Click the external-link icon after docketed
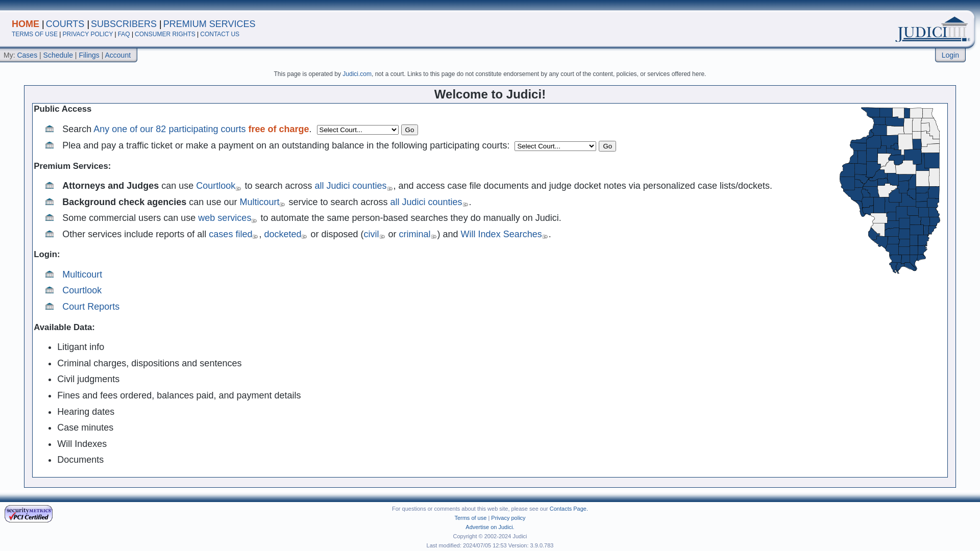 (x=304, y=237)
